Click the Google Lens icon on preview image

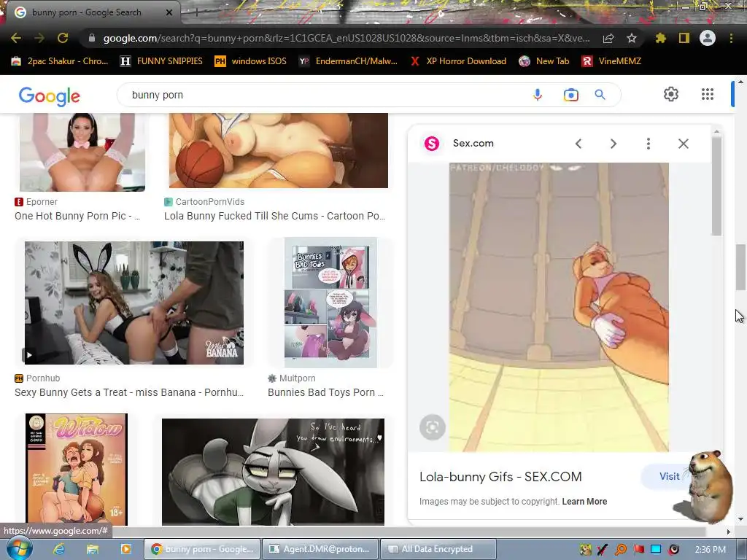432,427
